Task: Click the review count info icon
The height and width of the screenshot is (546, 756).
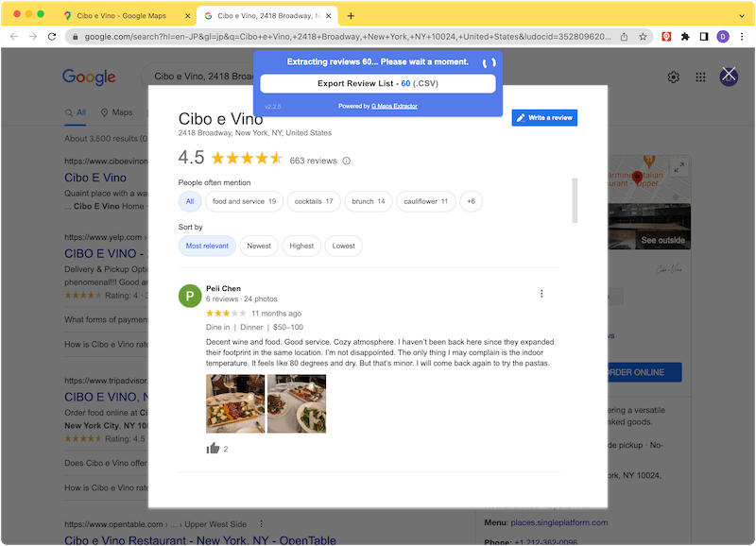Action: tap(346, 161)
